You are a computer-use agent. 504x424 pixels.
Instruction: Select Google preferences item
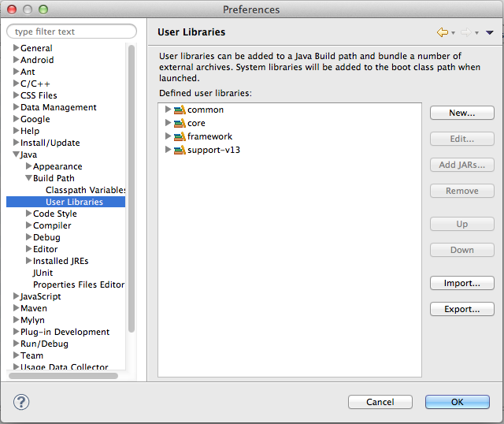35,119
